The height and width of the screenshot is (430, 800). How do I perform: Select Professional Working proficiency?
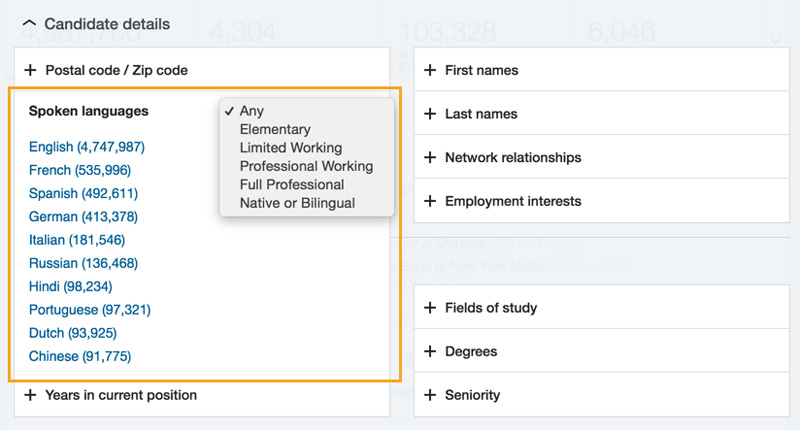[x=306, y=166]
